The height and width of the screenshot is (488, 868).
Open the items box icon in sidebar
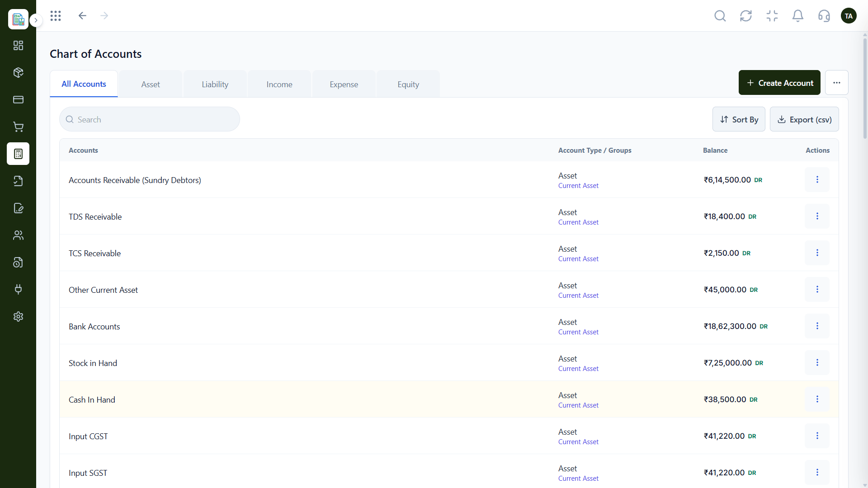pyautogui.click(x=18, y=73)
